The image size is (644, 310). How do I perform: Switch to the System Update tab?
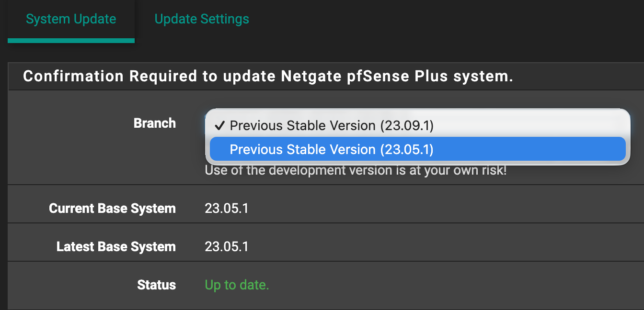[x=71, y=19]
